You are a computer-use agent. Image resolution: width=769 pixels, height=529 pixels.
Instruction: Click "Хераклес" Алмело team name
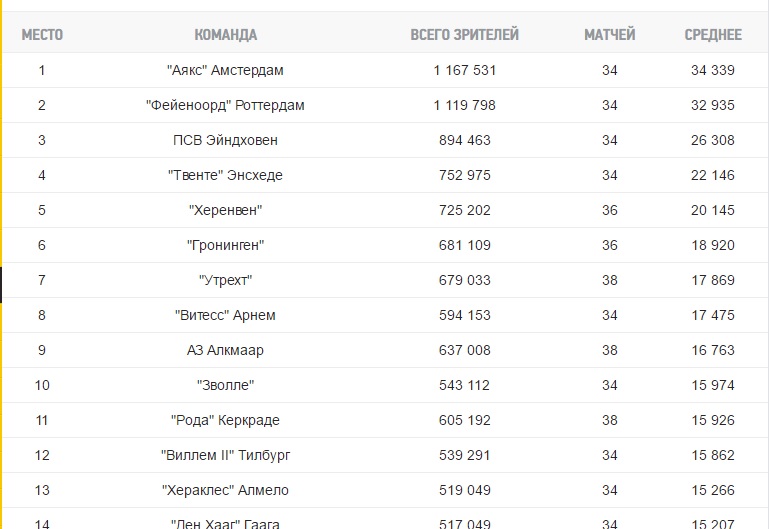[x=225, y=490]
